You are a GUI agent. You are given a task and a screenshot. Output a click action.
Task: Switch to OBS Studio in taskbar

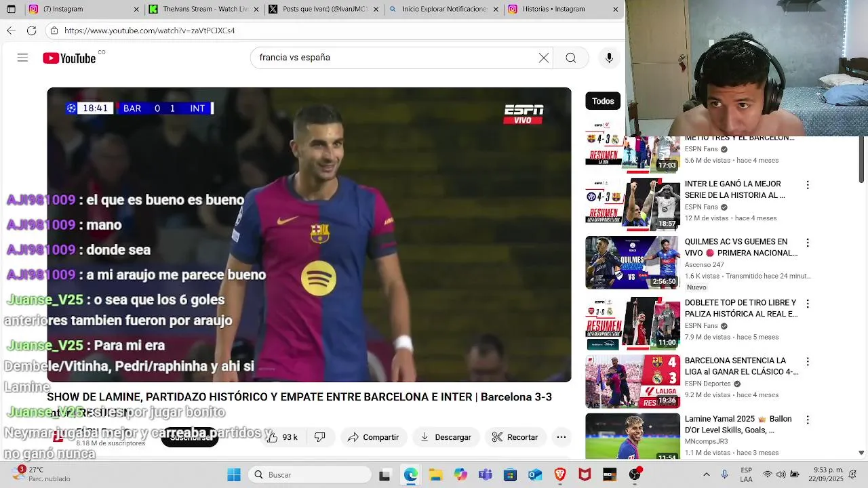[x=635, y=474]
